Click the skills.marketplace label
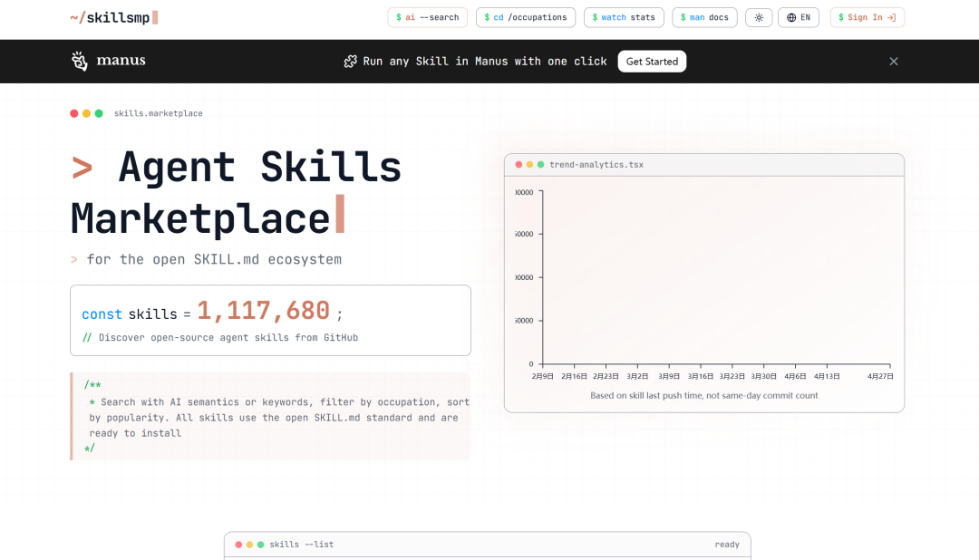 (158, 113)
